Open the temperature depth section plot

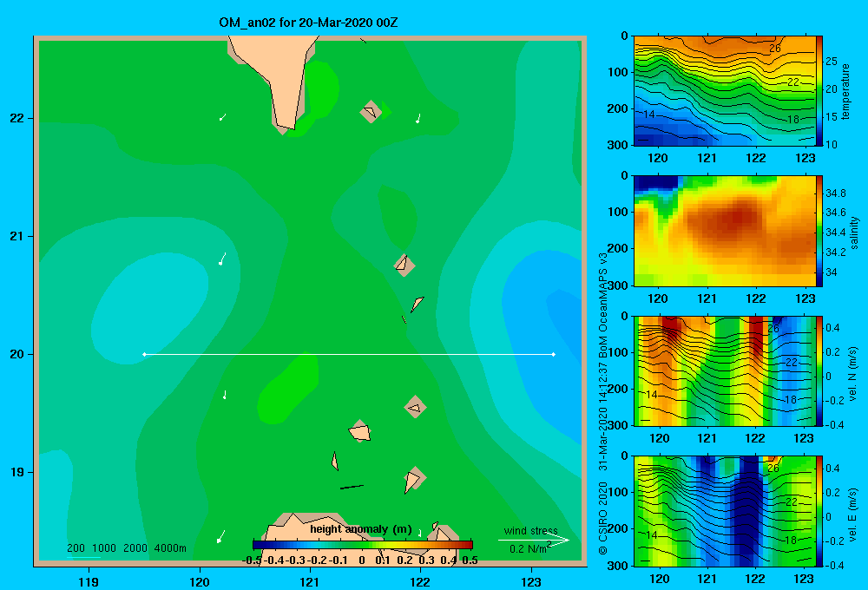point(725,91)
